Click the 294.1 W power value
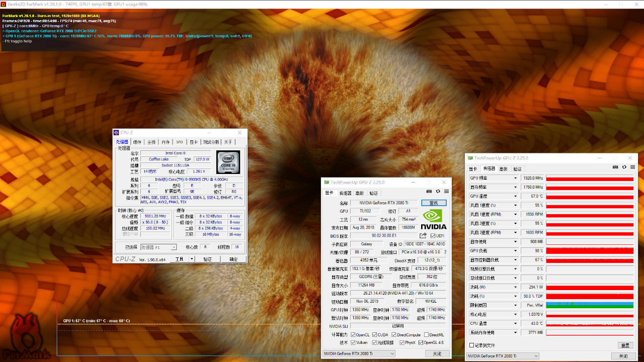Screen dimensions: 644x362 532,287
